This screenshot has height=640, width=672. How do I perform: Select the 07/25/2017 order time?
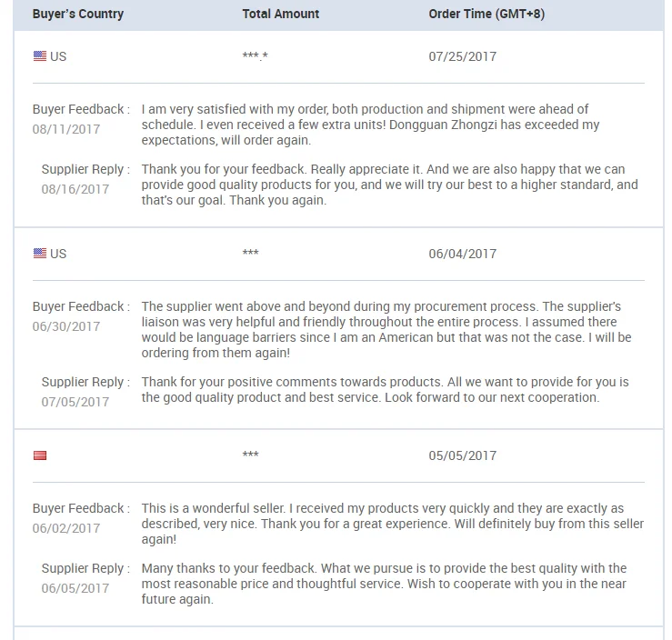click(463, 56)
